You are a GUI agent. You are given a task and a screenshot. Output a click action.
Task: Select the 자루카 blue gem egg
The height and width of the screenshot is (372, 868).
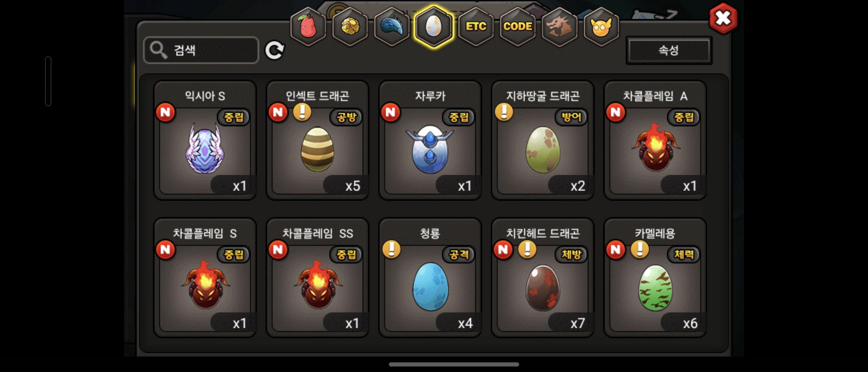point(430,140)
